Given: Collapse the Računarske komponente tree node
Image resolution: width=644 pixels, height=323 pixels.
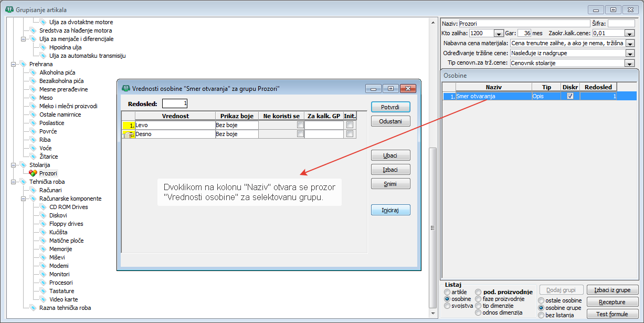Looking at the screenshot, I should 23,199.
